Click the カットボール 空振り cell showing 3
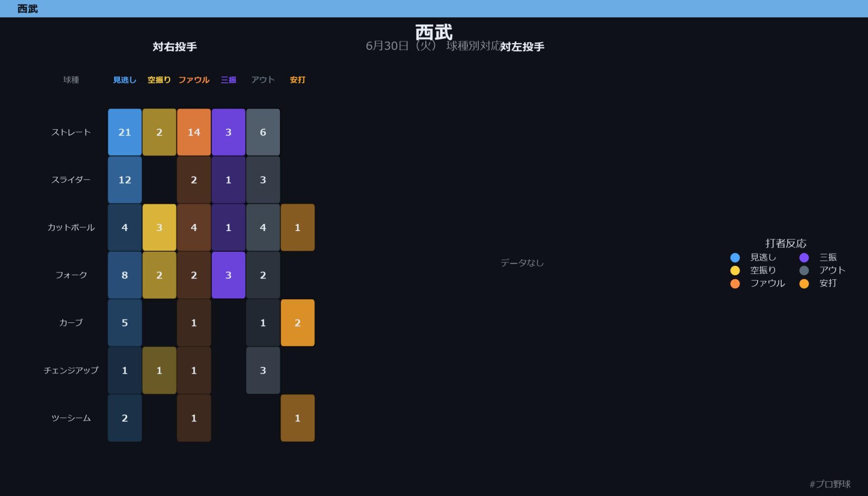Image resolution: width=868 pixels, height=496 pixels. 159,227
